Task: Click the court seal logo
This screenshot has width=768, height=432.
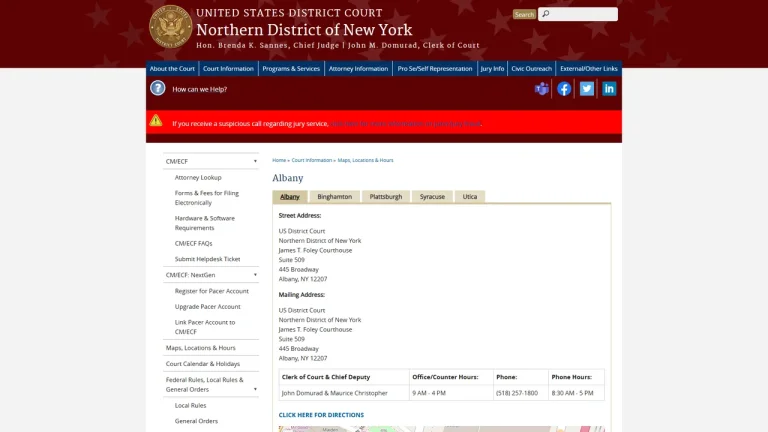Action: tap(170, 26)
